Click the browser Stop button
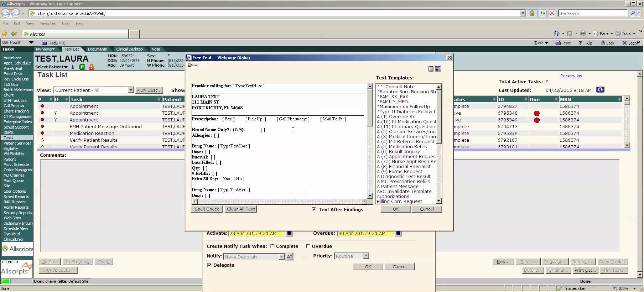 (552, 13)
